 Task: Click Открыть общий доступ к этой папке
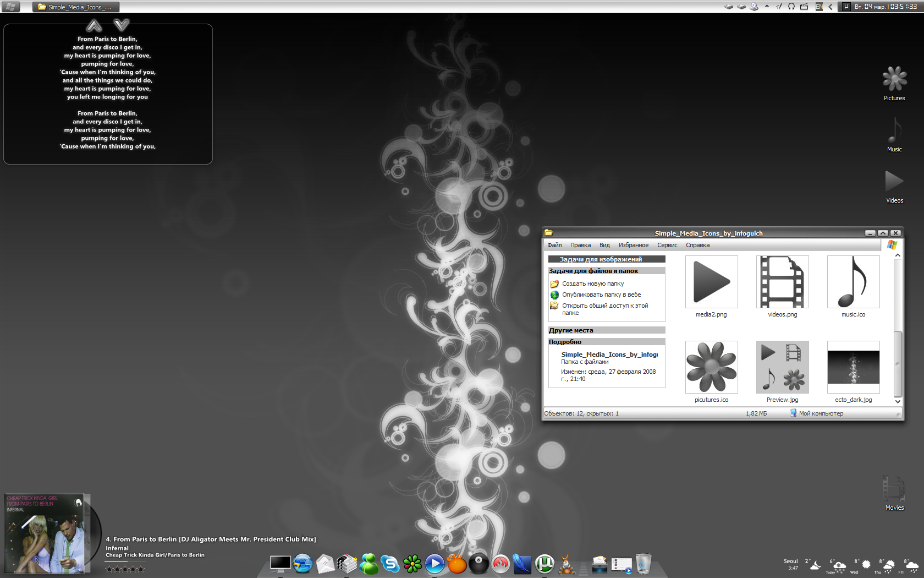(605, 309)
